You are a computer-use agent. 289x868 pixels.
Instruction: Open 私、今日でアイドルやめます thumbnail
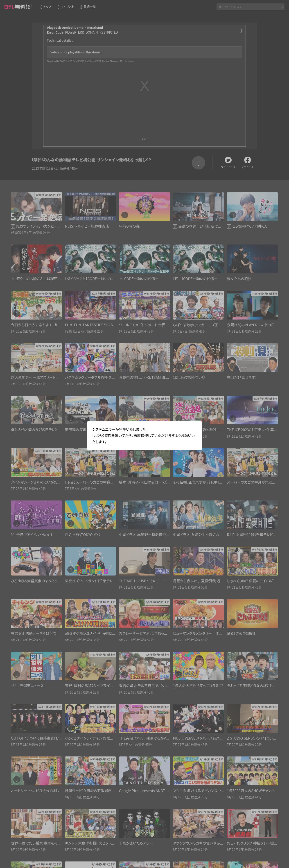click(36, 515)
